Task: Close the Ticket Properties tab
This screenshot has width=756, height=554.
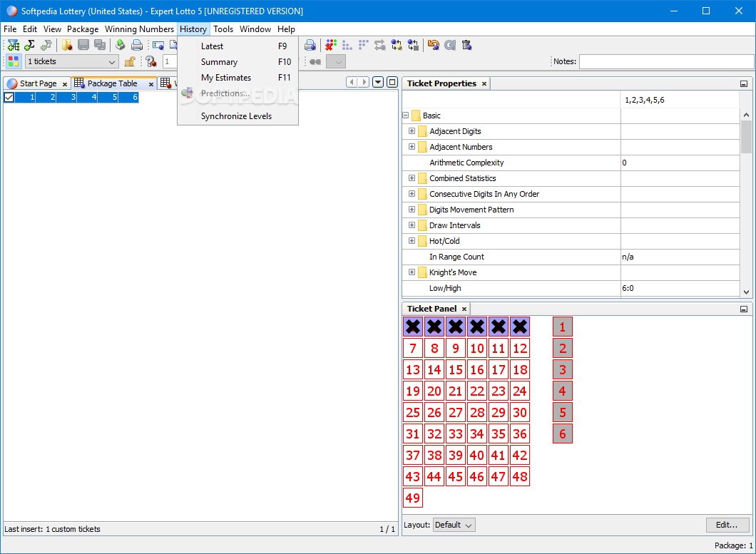Action: pyautogui.click(x=484, y=84)
